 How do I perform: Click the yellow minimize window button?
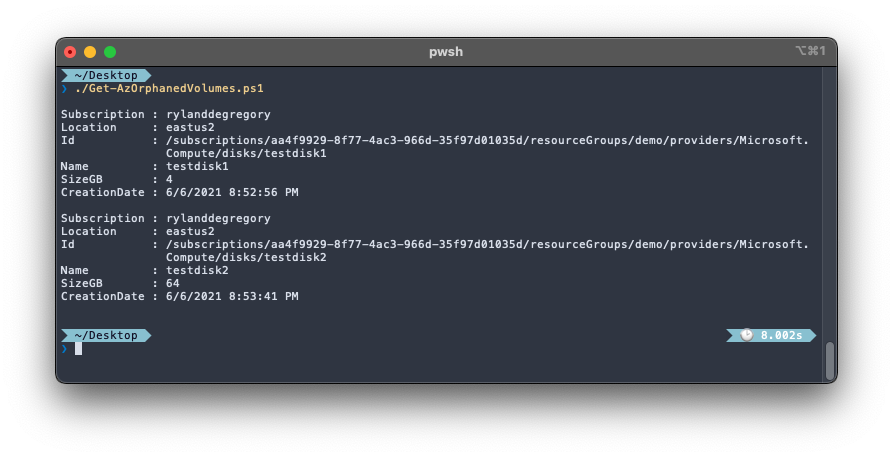pos(90,52)
